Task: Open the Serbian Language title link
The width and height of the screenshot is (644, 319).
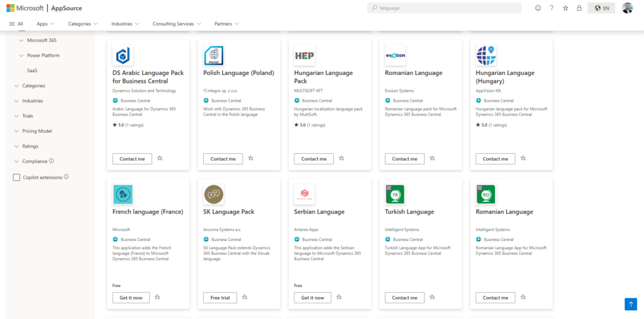Action: click(319, 212)
